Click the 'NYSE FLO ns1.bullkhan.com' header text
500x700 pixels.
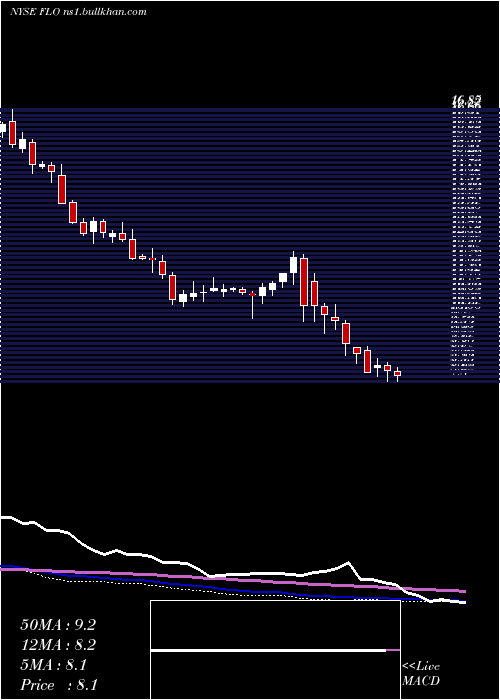point(78,12)
